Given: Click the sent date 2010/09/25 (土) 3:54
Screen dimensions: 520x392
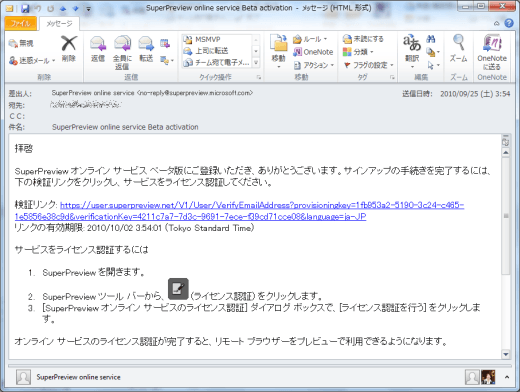Looking at the screenshot, I should pos(475,94).
